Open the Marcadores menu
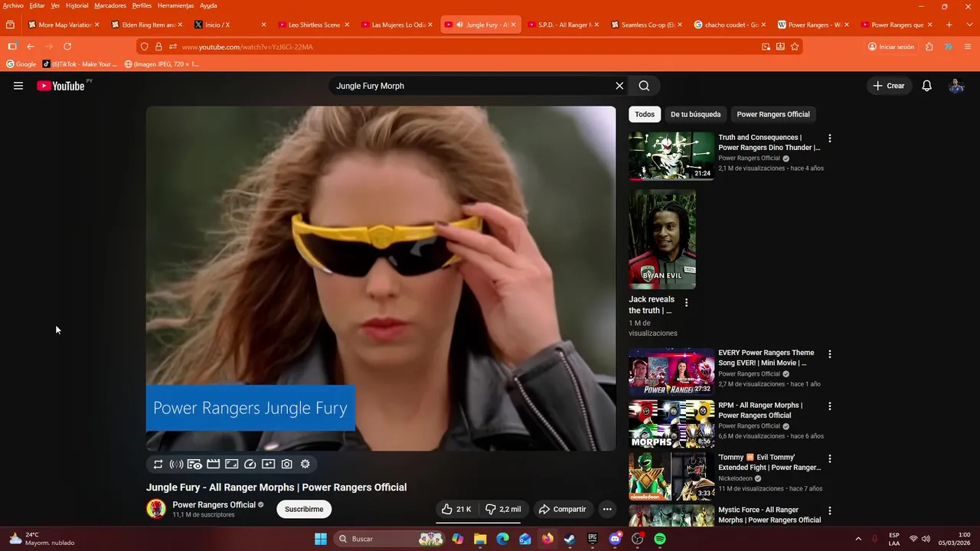This screenshot has width=980, height=551. click(x=110, y=5)
